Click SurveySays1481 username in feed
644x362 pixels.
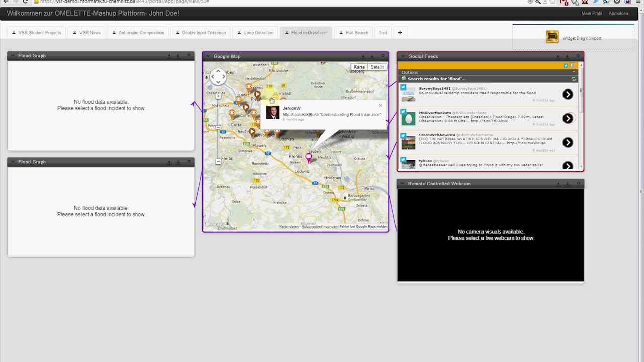(435, 89)
